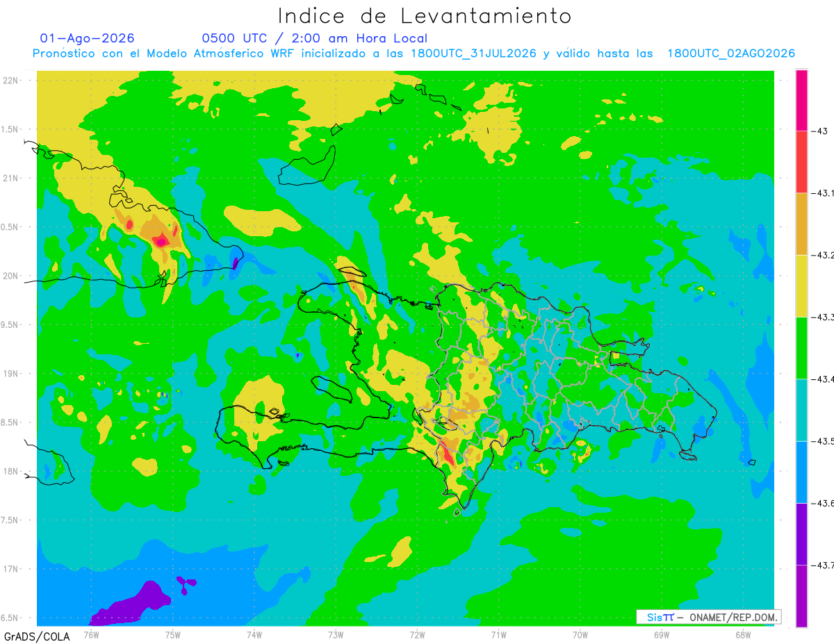
Task: Click the cyan legend swatch above -43.5
Action: click(x=801, y=410)
